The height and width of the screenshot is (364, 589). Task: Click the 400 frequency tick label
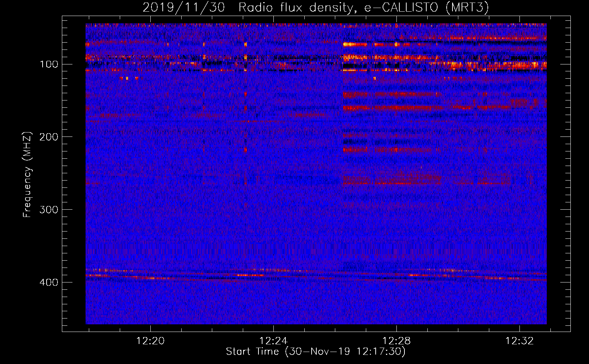pyautogui.click(x=49, y=282)
